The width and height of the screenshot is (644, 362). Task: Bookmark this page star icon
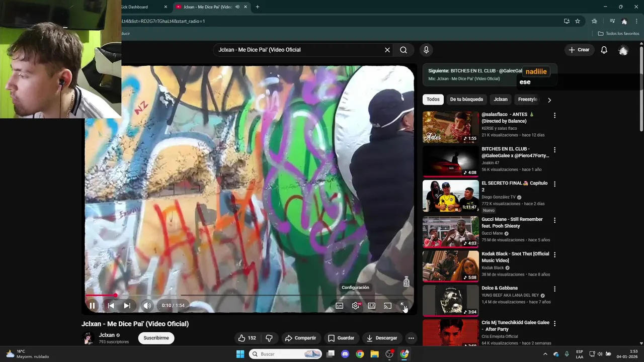[x=578, y=21]
